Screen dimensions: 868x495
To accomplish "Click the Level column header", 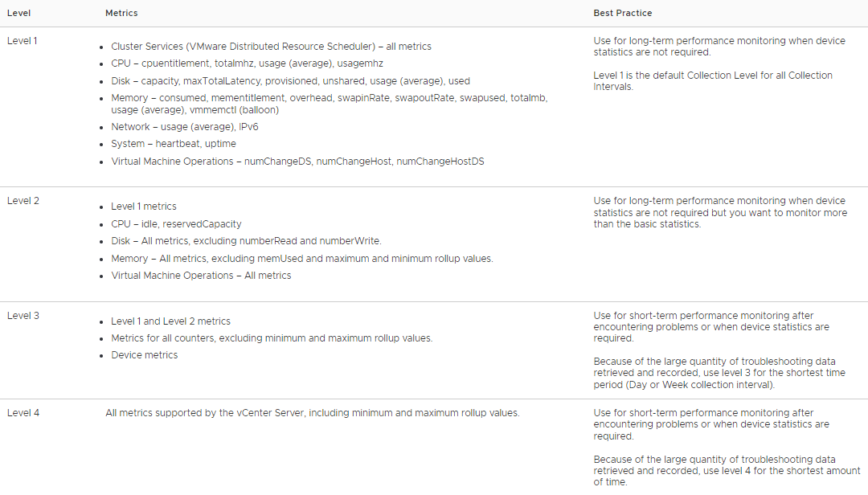I will (19, 13).
